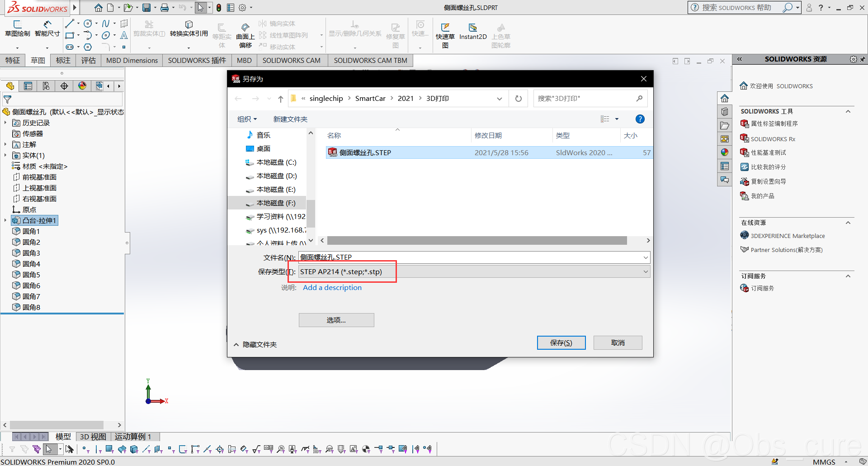Click SOLIDWORKS Rx in resources panel

pos(773,139)
